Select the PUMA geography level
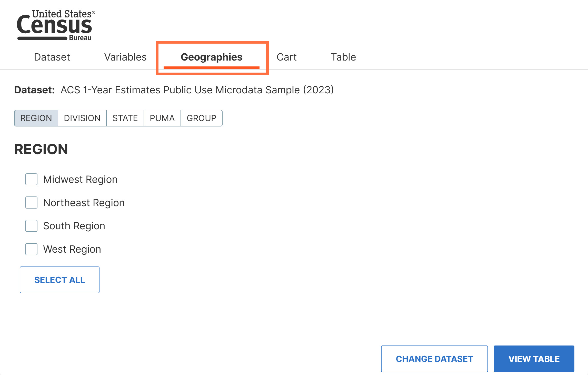 coord(162,118)
